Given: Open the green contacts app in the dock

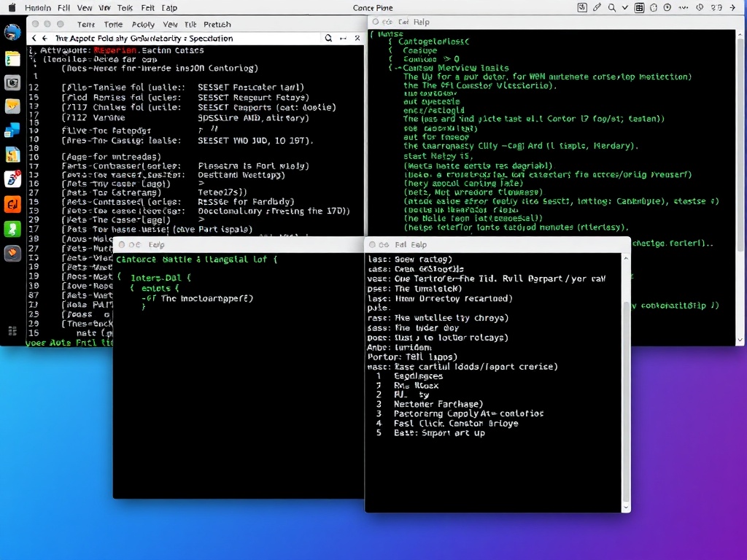Looking at the screenshot, I should (x=12, y=229).
